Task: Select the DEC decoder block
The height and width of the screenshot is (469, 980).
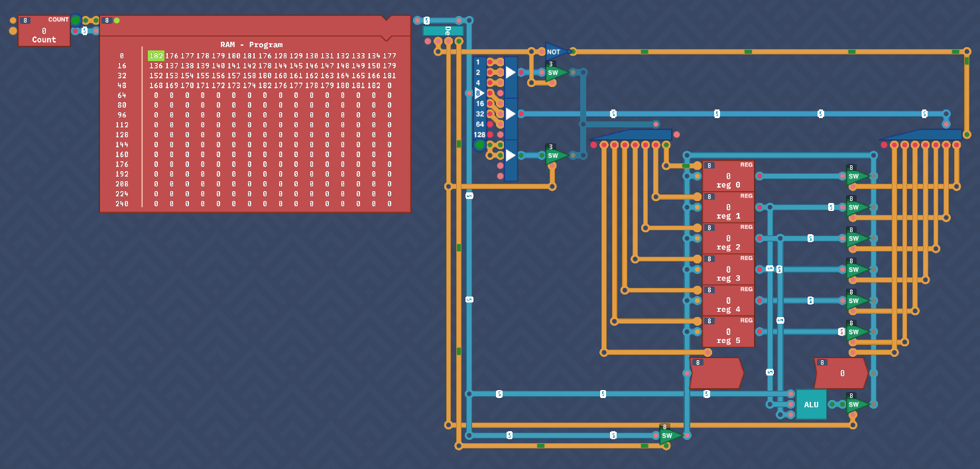Action: (443, 31)
